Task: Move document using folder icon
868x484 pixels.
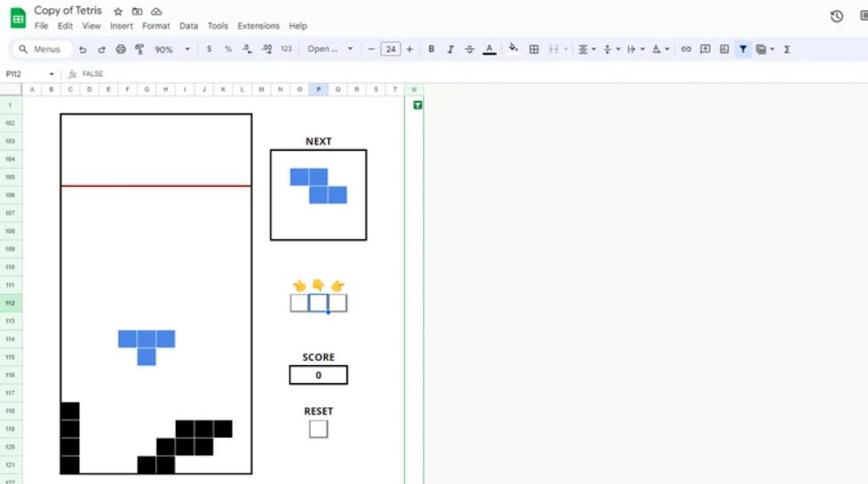Action: 136,12
